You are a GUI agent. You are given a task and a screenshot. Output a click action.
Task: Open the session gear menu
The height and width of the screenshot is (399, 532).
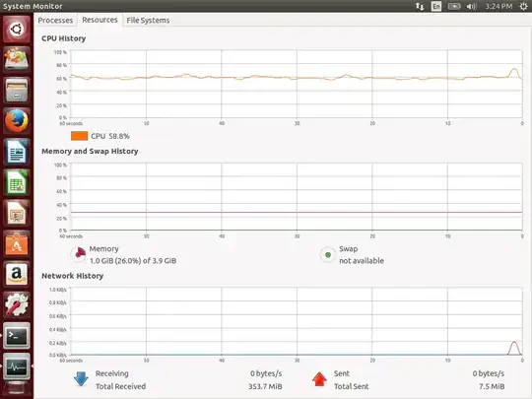point(524,6)
